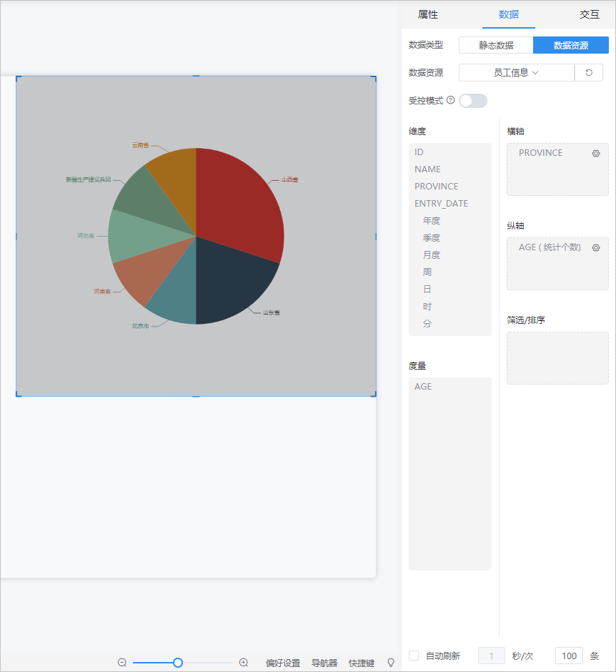Click the 新疆生产建设兵团 green pie slice
The height and width of the screenshot is (672, 616).
(x=148, y=202)
